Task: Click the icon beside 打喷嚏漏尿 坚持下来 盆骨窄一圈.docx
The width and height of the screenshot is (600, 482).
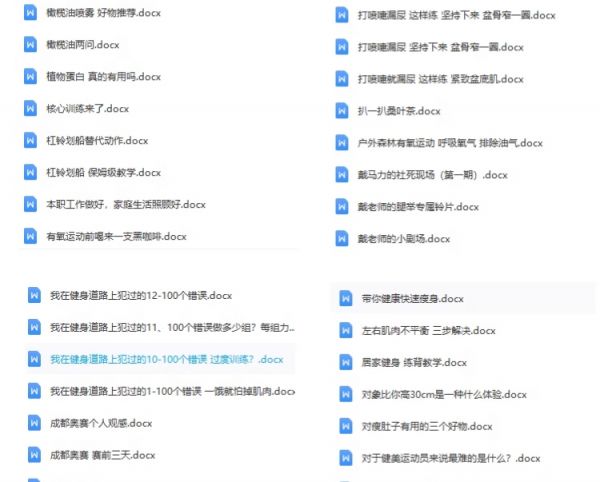Action: [342, 47]
